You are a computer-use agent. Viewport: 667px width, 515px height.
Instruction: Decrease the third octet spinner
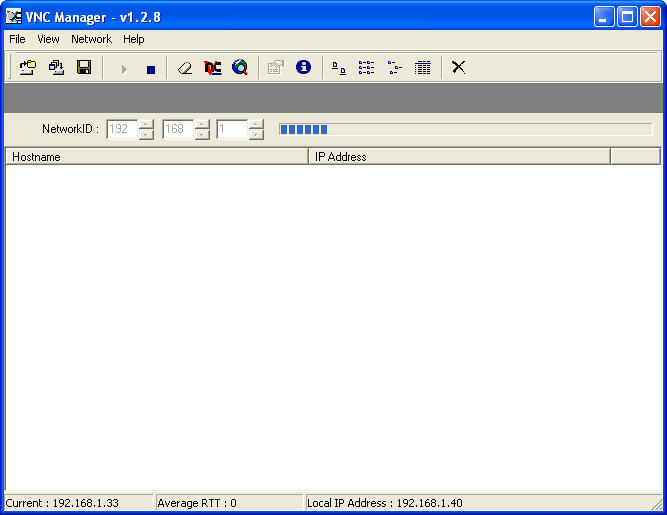click(x=256, y=134)
